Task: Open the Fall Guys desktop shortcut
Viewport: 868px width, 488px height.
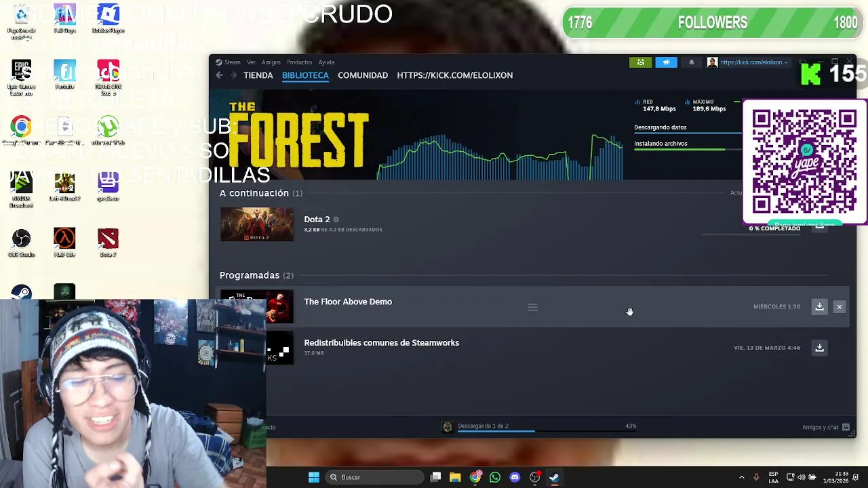Action: [64, 19]
